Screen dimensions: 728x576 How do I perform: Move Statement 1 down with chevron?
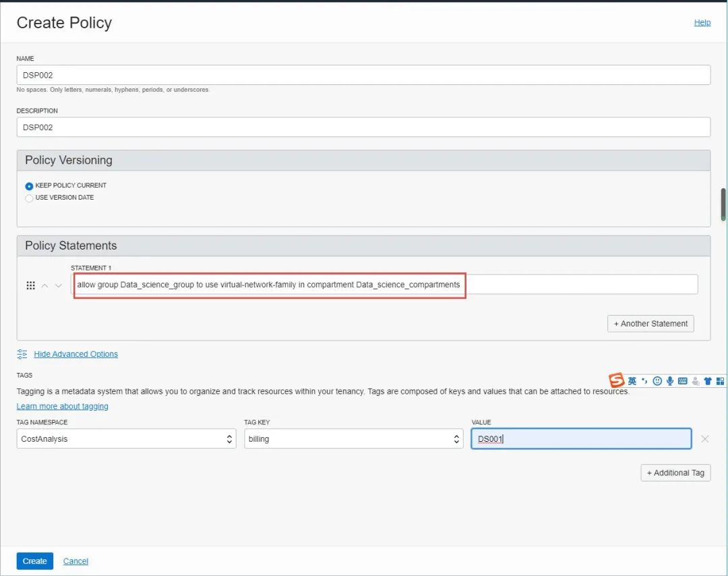click(x=59, y=285)
